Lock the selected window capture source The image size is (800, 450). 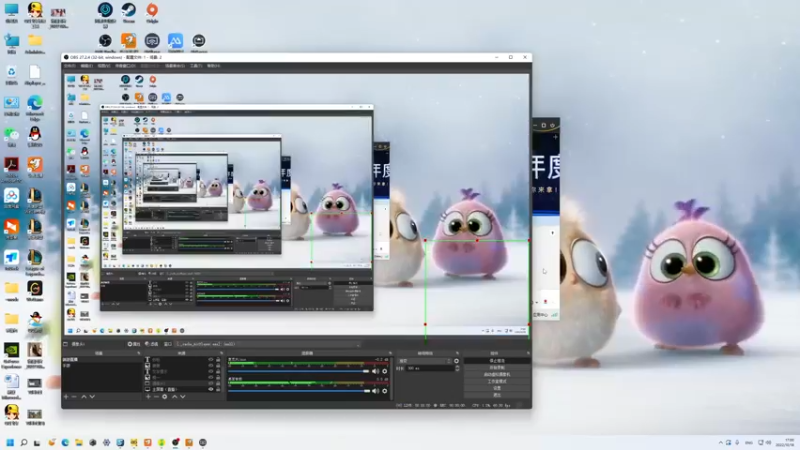click(x=218, y=383)
